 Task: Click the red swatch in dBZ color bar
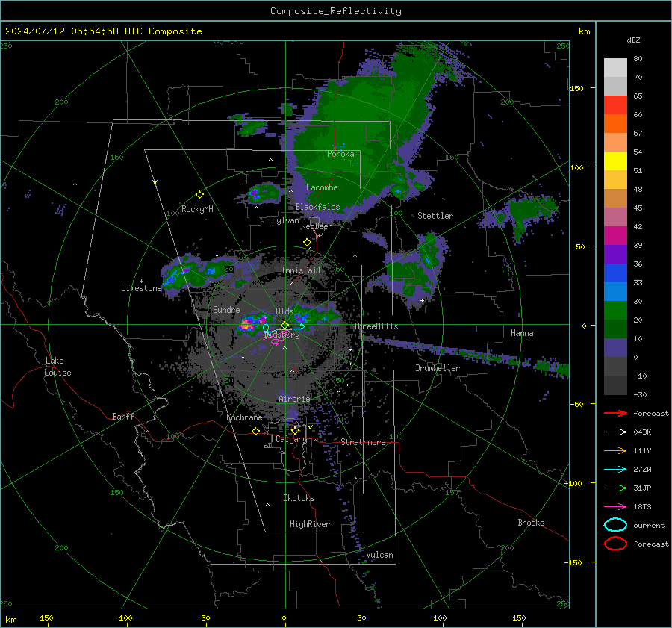pos(615,105)
